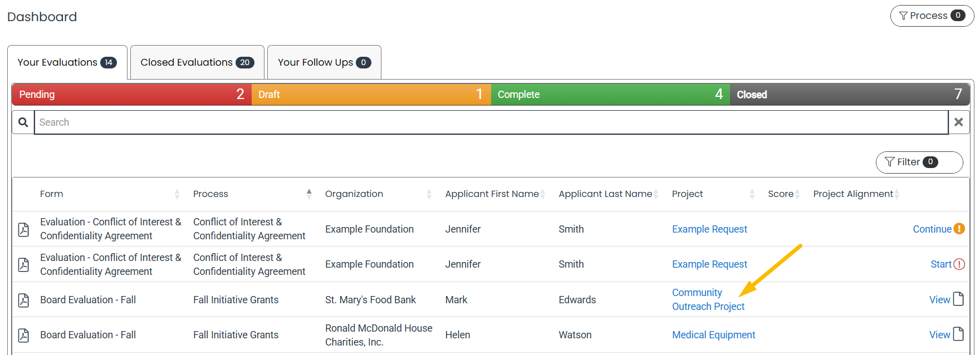Sort by Project Alignment arrows

896,194
